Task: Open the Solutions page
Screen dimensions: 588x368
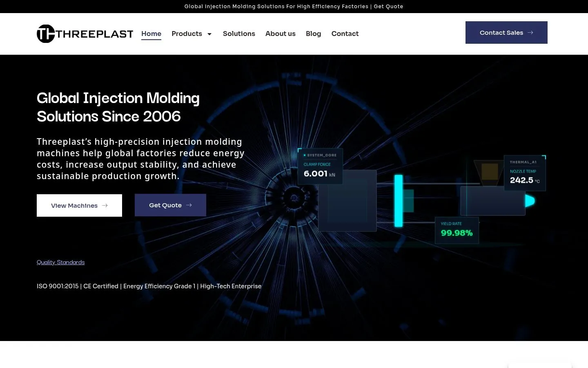Action: coord(239,34)
